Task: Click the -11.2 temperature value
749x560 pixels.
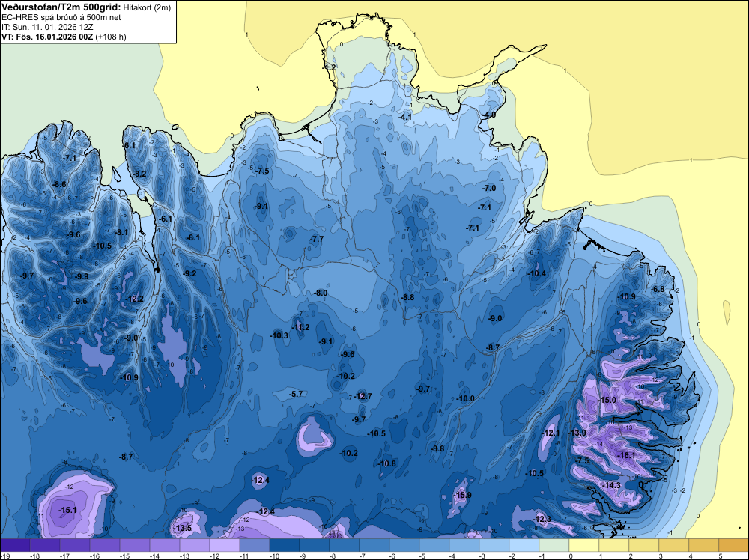Action: click(x=300, y=327)
